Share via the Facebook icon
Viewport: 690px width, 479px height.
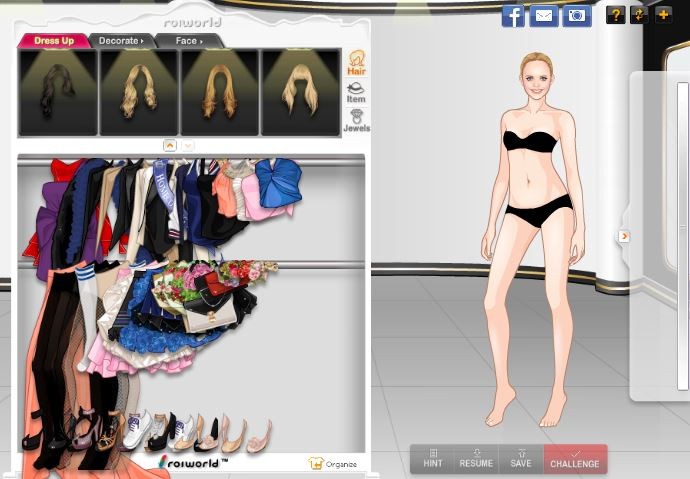click(513, 15)
